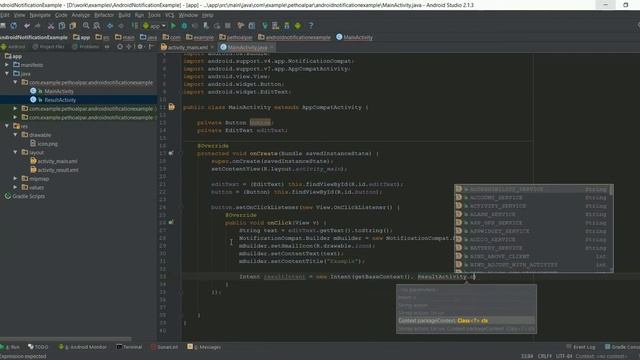
Task: Open the Android Monitor tool window
Action: (83, 347)
